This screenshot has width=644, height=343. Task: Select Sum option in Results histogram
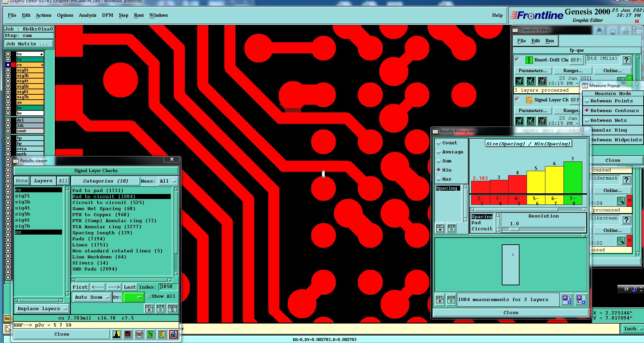point(444,161)
